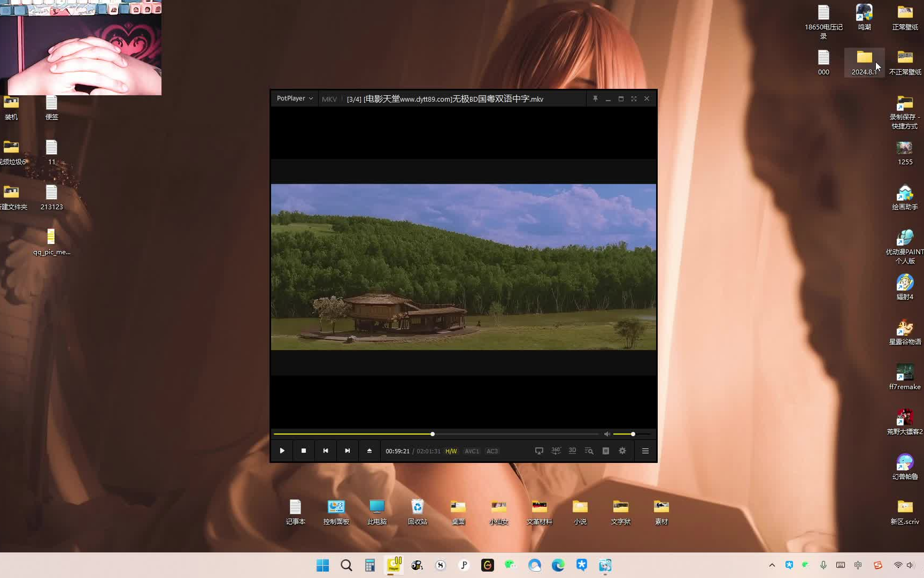Image resolution: width=924 pixels, height=578 pixels.
Task: Click the Play button in PotPlayer
Action: [x=282, y=451]
